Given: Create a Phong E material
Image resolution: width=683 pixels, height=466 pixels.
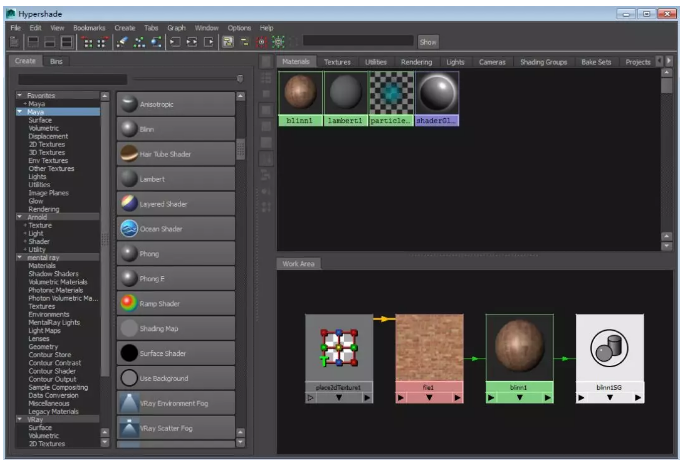Looking at the screenshot, I should pyautogui.click(x=176, y=278).
